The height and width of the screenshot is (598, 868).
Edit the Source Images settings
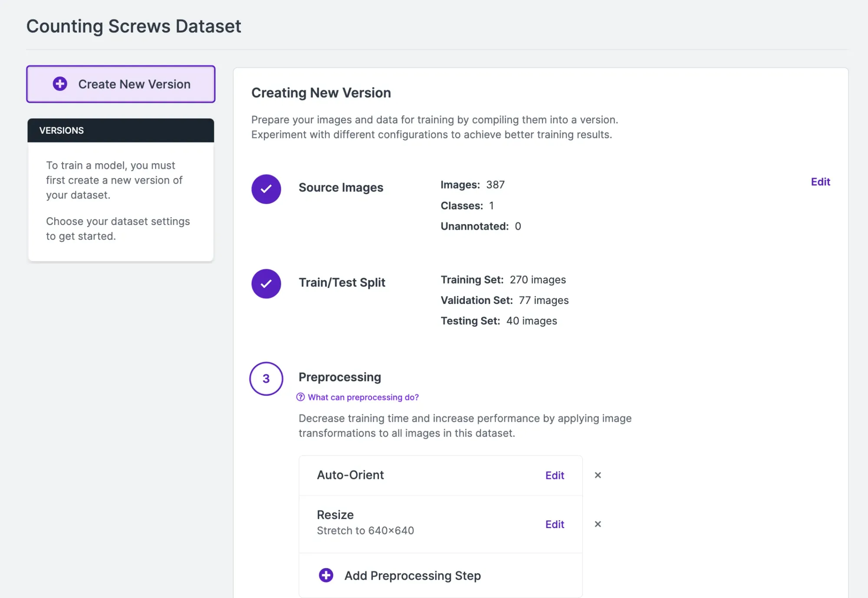(820, 182)
